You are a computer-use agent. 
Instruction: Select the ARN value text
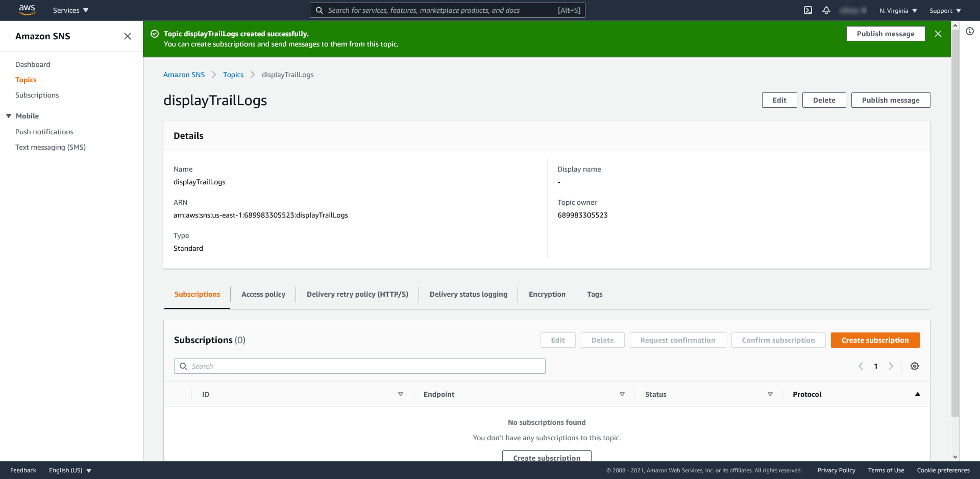click(x=261, y=215)
